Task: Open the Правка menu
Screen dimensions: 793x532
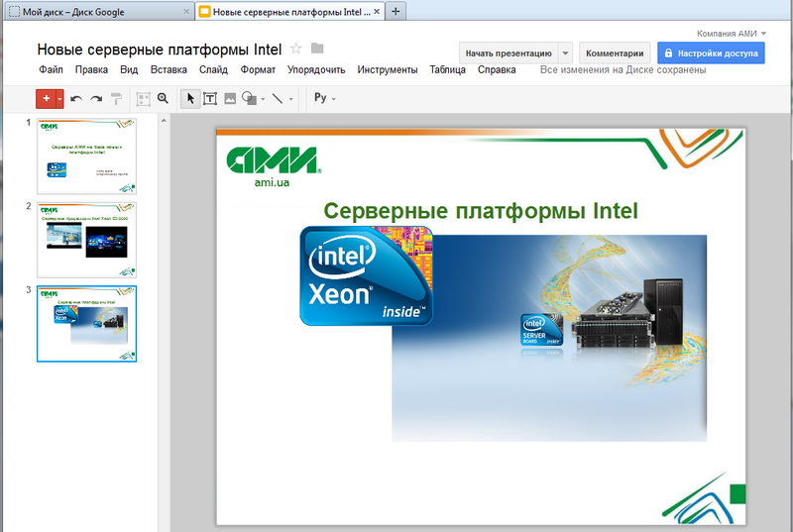Action: point(91,69)
